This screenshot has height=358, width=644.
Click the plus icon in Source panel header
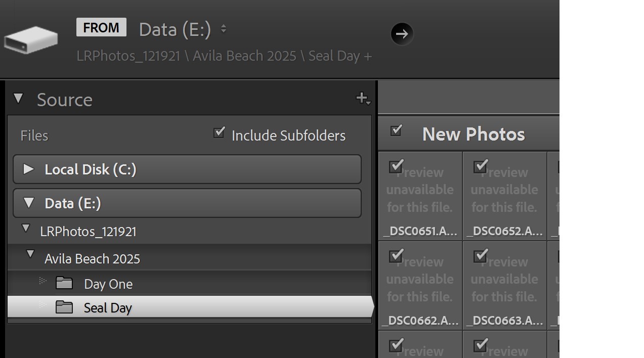(x=363, y=99)
